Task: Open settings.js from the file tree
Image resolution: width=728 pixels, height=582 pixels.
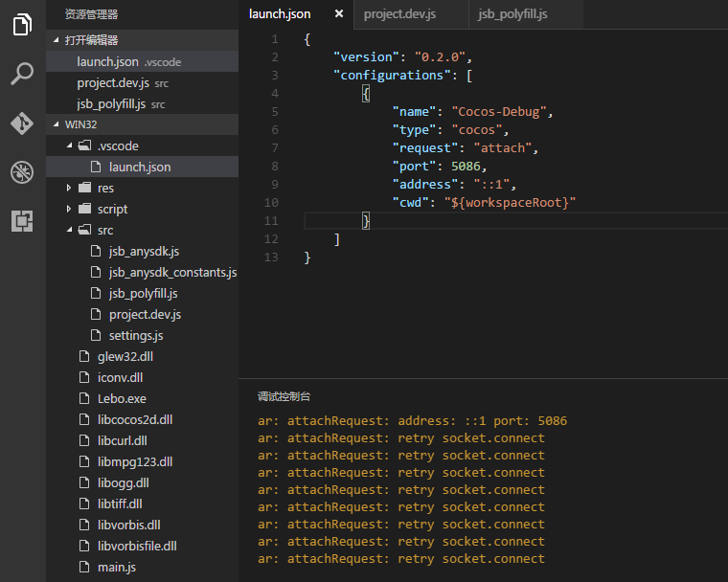Action: click(x=135, y=336)
